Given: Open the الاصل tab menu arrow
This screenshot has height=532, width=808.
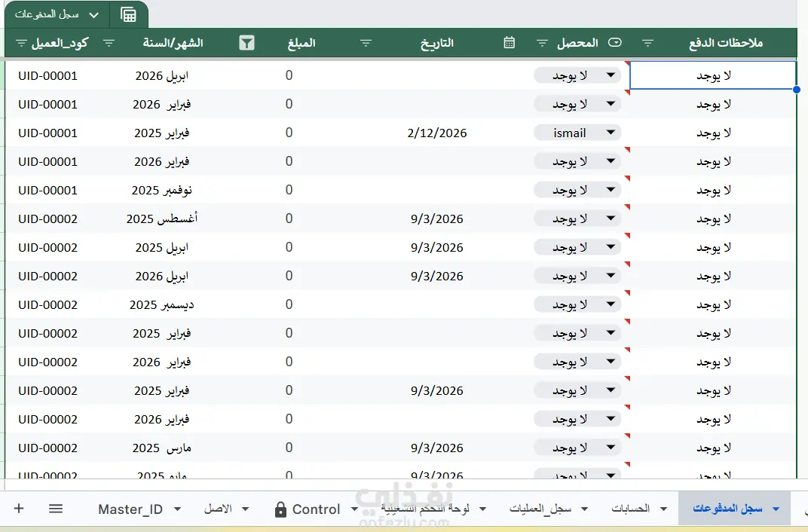Looking at the screenshot, I should (x=245, y=509).
